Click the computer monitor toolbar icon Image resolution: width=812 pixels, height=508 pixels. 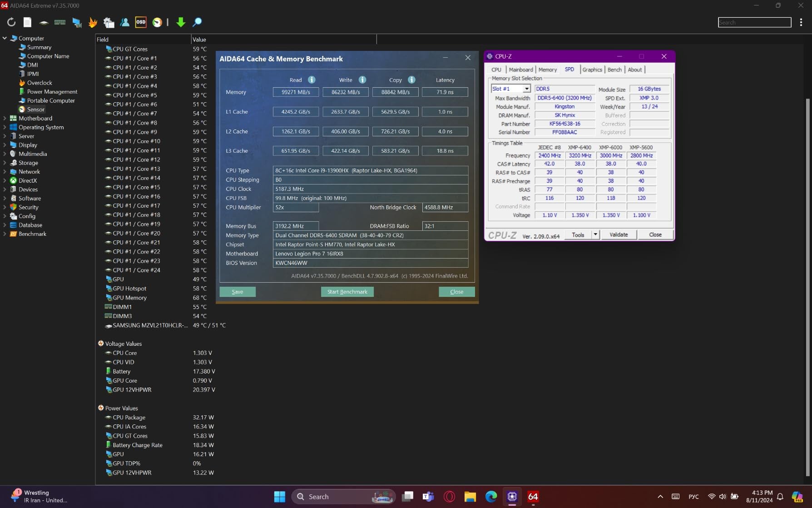[77, 22]
